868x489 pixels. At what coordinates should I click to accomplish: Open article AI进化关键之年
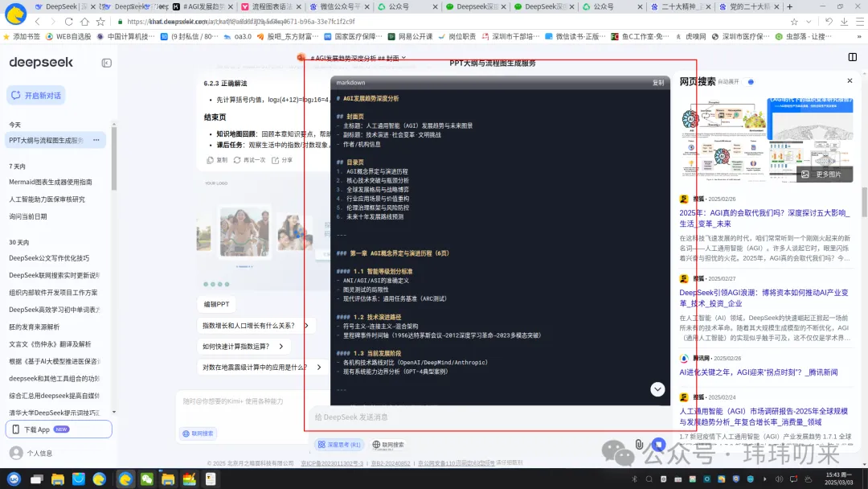point(759,372)
